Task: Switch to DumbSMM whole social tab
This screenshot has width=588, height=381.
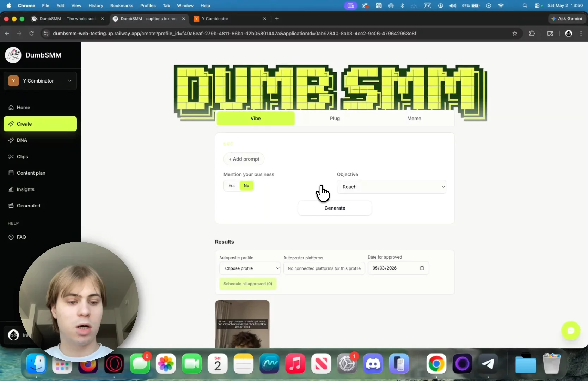Action: pos(68,19)
